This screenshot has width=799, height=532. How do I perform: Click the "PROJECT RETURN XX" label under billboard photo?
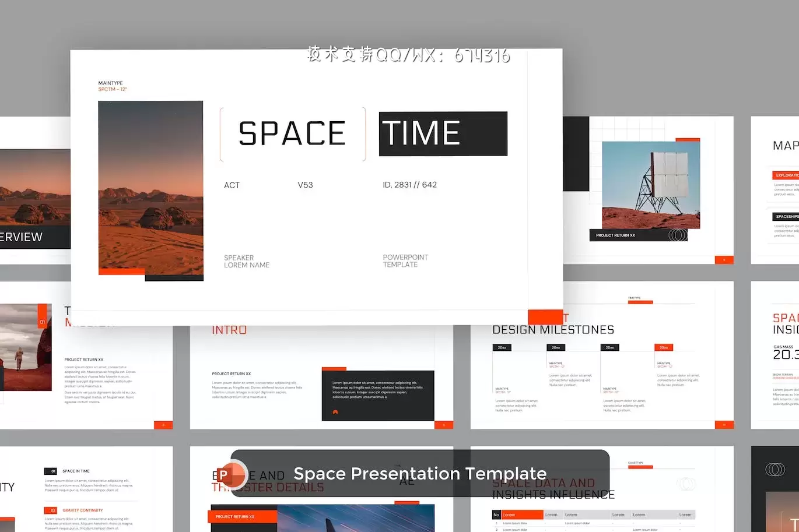coord(615,235)
